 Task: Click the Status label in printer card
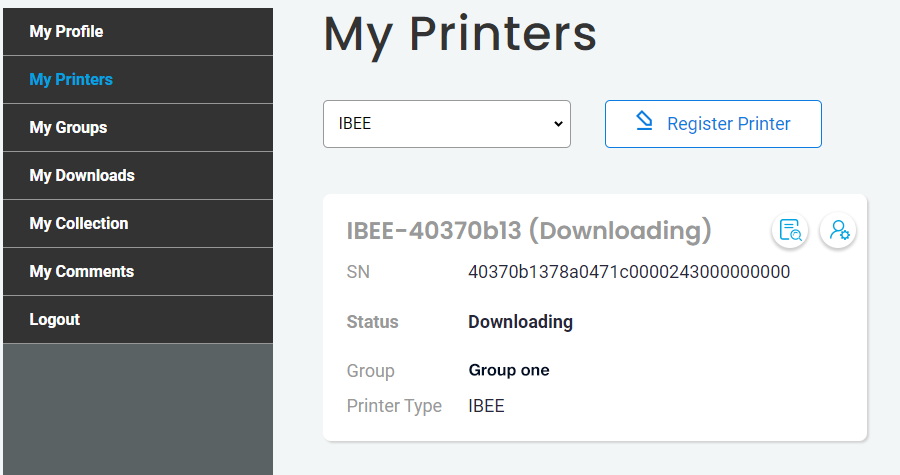click(372, 322)
